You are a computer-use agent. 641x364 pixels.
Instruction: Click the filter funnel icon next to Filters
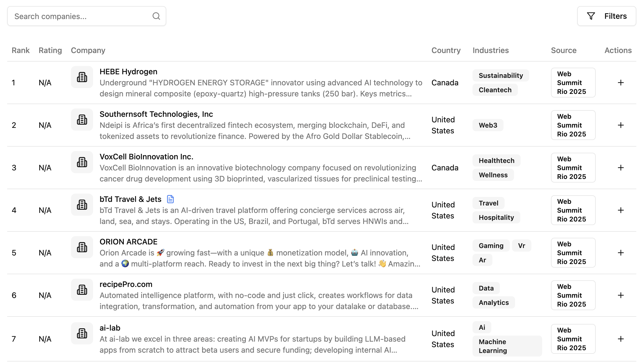pos(591,16)
